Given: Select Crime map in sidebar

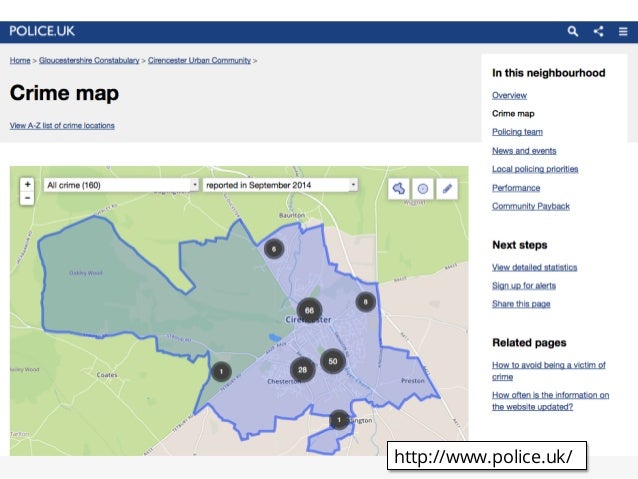Looking at the screenshot, I should tap(513, 114).
